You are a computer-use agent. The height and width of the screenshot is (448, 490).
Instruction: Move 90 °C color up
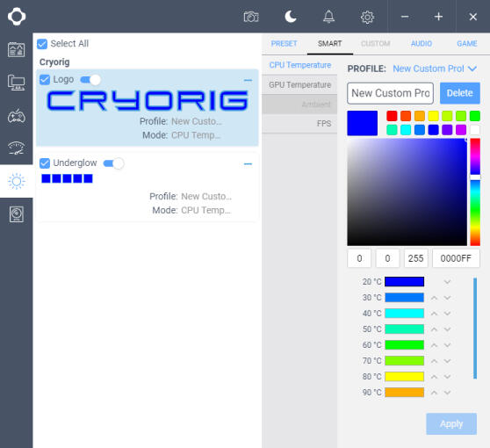coord(434,393)
